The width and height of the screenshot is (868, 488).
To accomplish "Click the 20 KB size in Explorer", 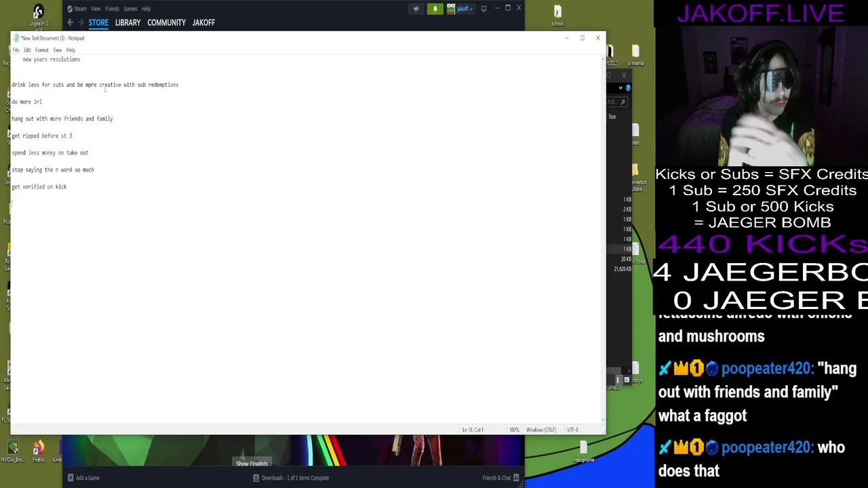I will (x=627, y=260).
